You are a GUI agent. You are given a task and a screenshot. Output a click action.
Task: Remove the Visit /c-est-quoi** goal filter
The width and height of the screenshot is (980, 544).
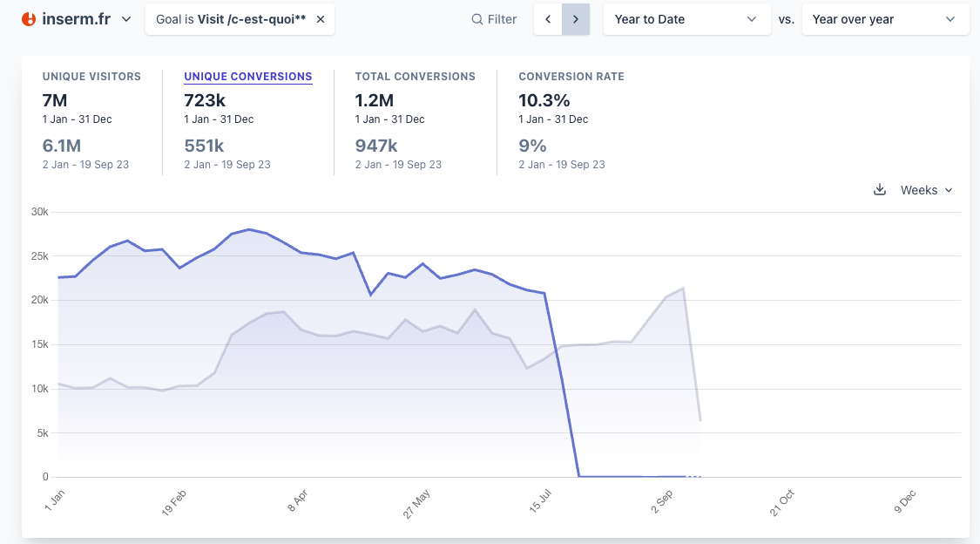pyautogui.click(x=321, y=19)
